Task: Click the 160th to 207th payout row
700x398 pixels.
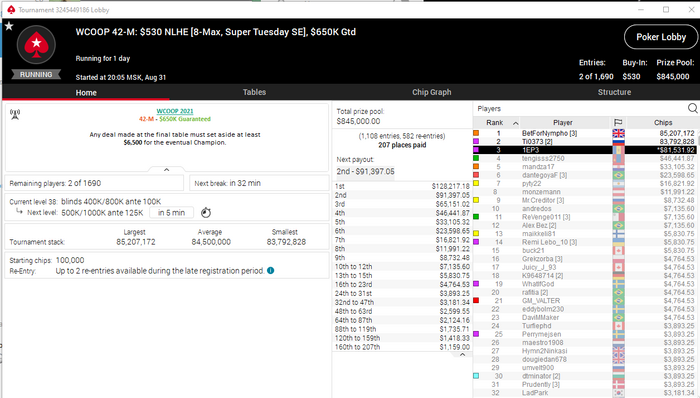Action: point(402,347)
